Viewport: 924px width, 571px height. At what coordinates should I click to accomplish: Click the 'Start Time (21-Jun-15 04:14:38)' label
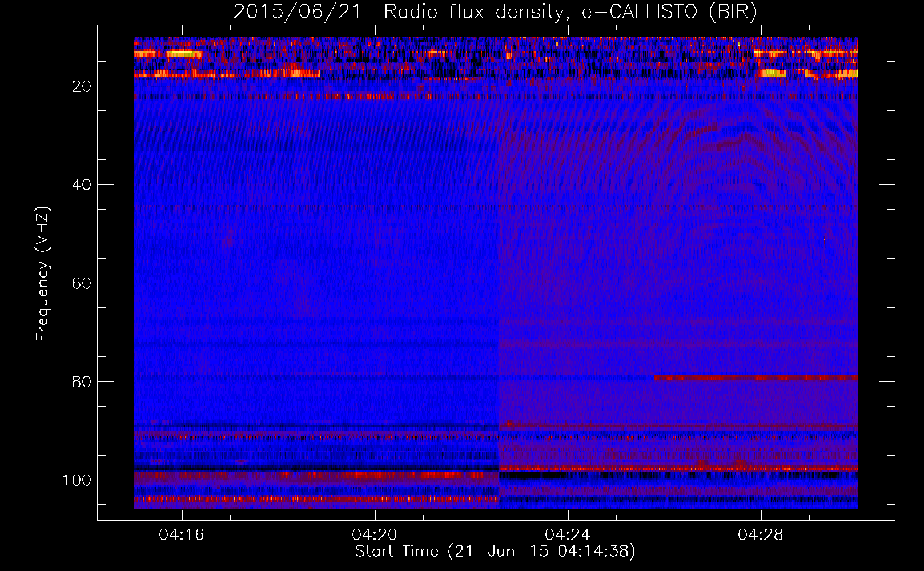(x=495, y=552)
